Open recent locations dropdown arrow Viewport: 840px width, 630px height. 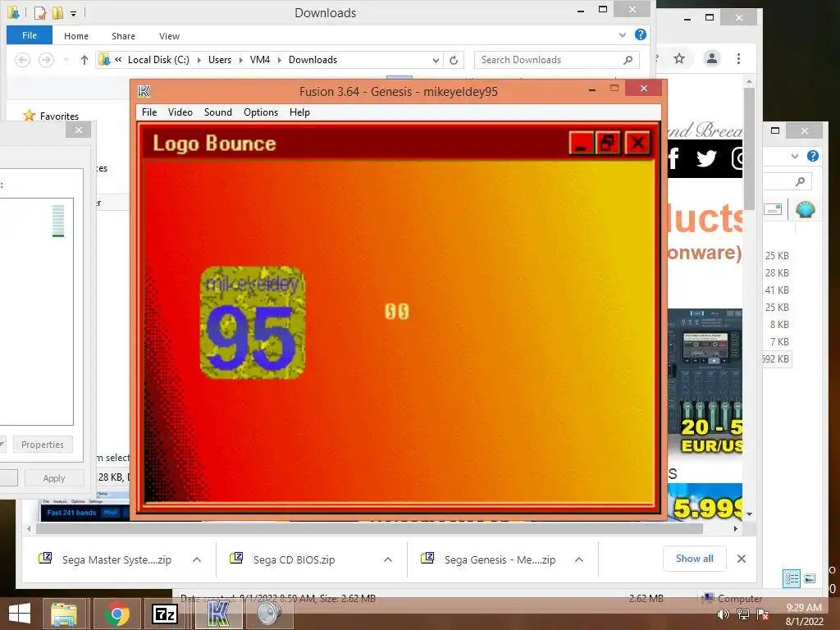pos(66,59)
